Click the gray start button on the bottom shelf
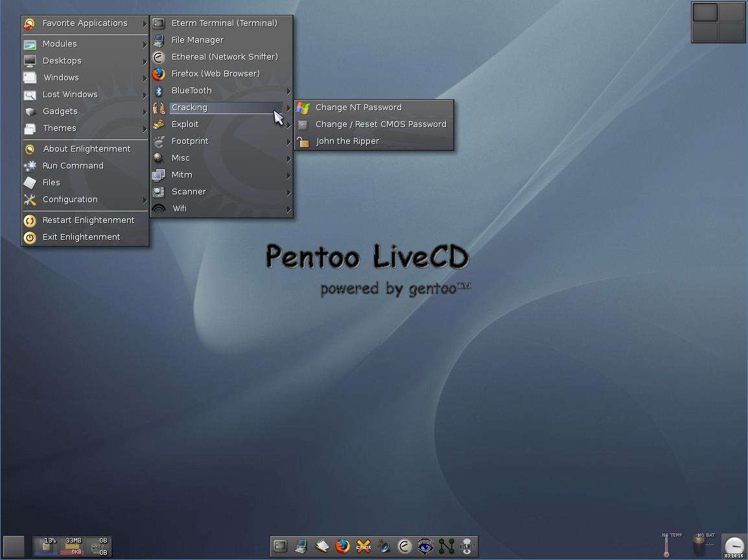Image resolution: width=748 pixels, height=560 pixels. pos(14,546)
